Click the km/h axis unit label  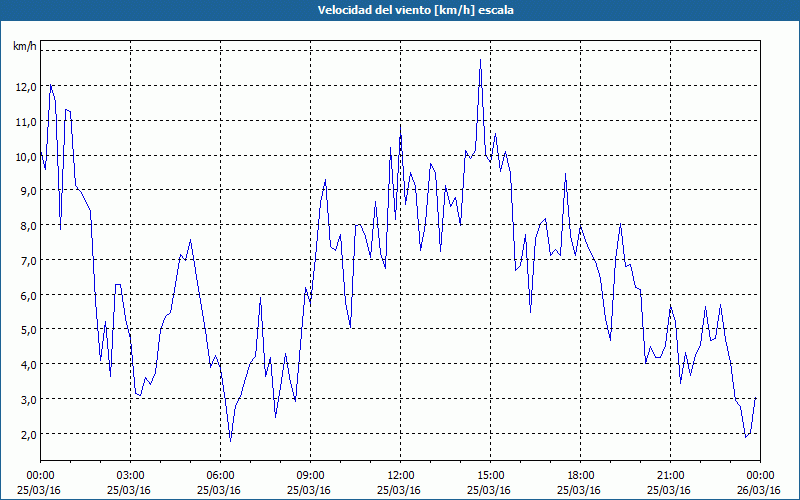(x=24, y=46)
